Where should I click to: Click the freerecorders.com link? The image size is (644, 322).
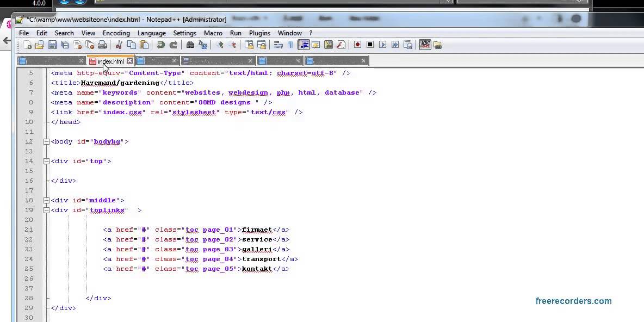(573, 301)
